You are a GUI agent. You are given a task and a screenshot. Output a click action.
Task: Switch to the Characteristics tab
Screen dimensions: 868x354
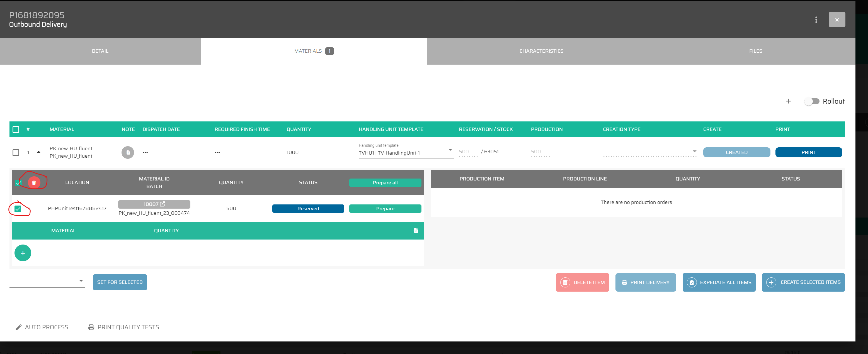pyautogui.click(x=541, y=51)
